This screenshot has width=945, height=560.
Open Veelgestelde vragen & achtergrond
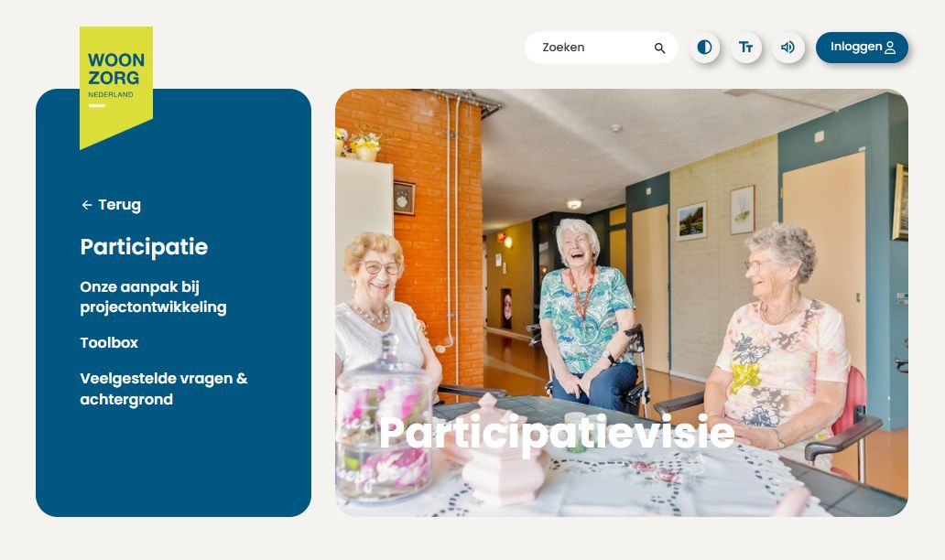164,389
